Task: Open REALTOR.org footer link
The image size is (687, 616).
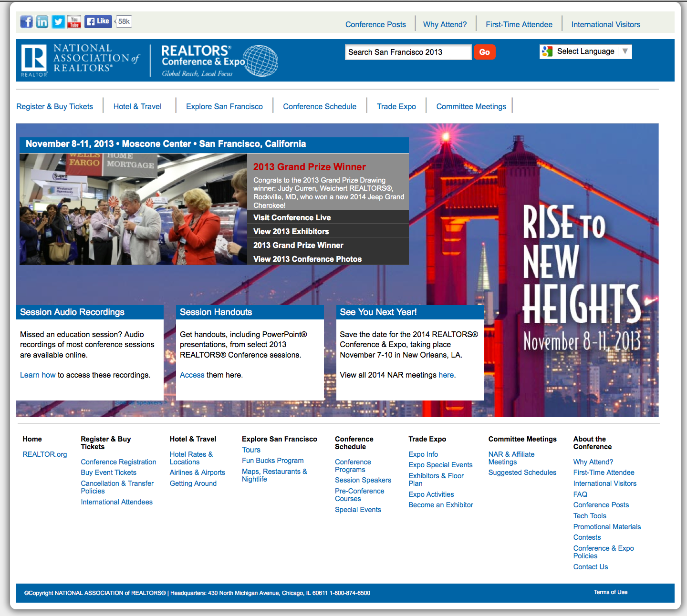Action: 45,454
